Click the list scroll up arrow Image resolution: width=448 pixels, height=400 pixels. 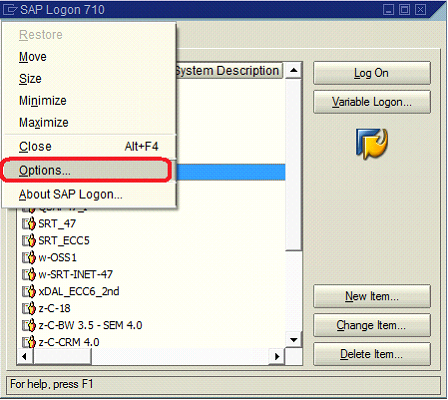(x=294, y=70)
